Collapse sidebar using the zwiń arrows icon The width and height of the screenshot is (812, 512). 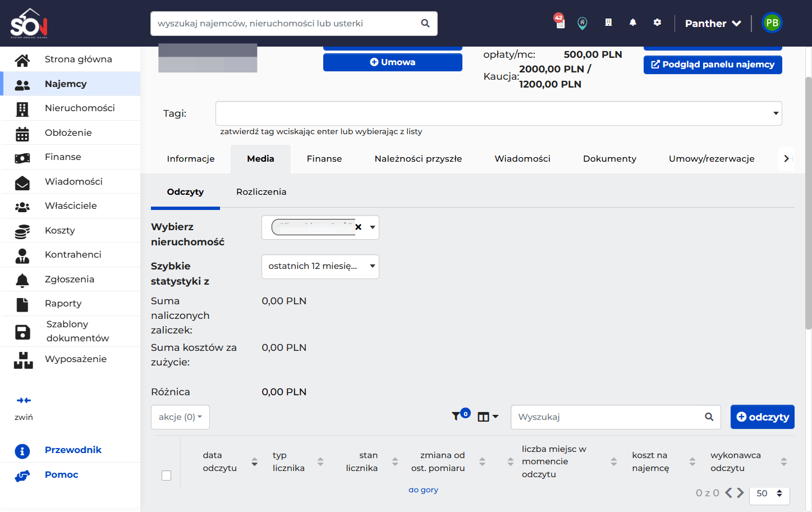coord(24,400)
